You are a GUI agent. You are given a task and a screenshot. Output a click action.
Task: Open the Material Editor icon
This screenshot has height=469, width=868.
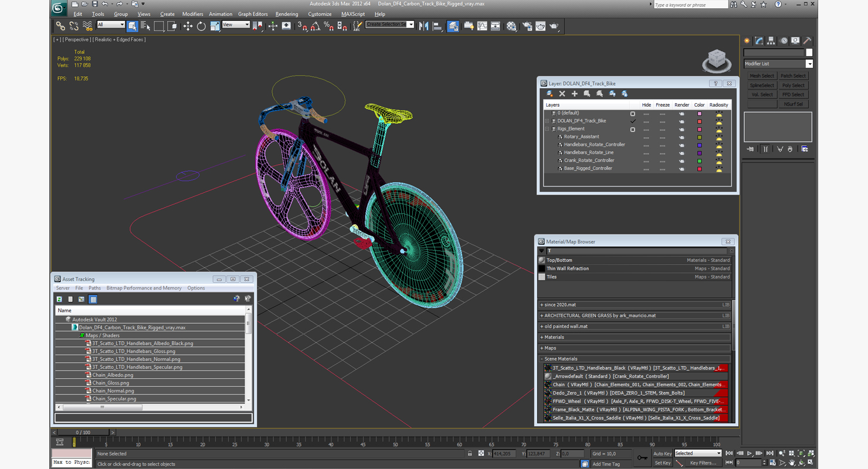[511, 26]
